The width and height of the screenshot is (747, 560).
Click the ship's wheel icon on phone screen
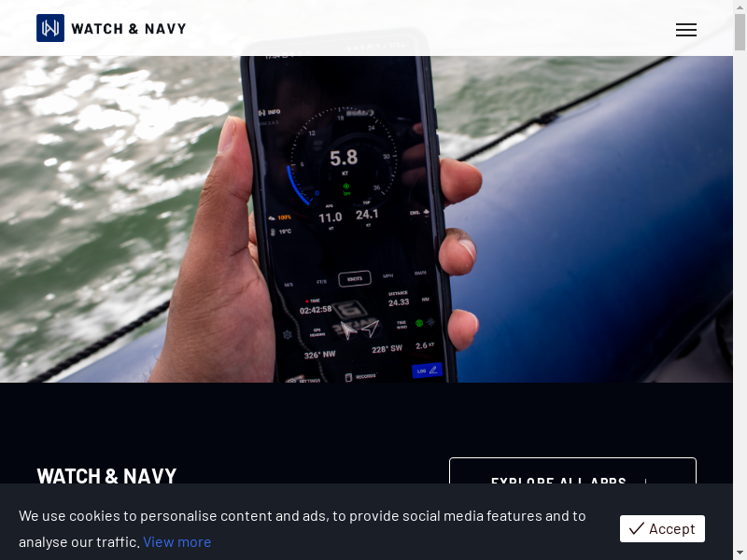(x=288, y=334)
